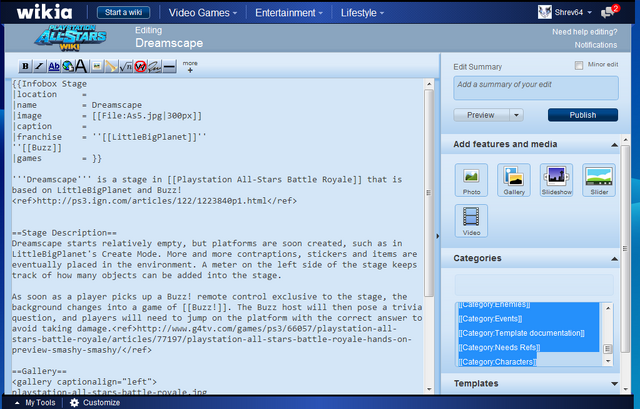Open PlayStation All-Stars Wiki logo
The image size is (640, 409).
tap(71, 38)
